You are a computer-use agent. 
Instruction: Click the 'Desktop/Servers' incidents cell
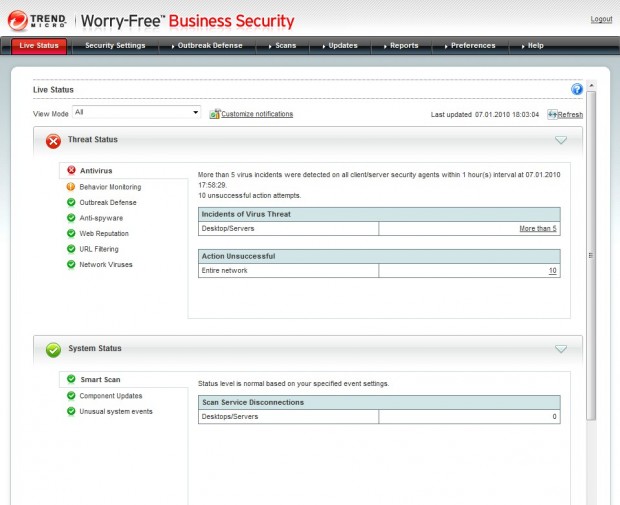[288, 229]
